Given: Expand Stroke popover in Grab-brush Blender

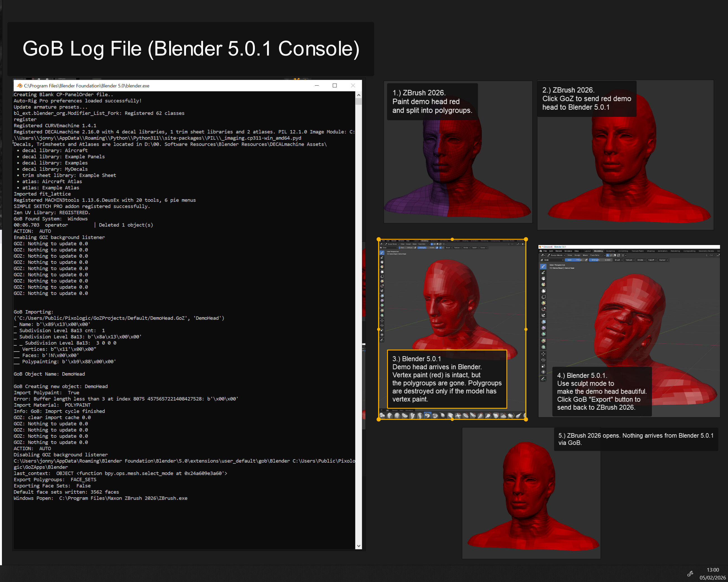Looking at the screenshot, I should [x=642, y=260].
